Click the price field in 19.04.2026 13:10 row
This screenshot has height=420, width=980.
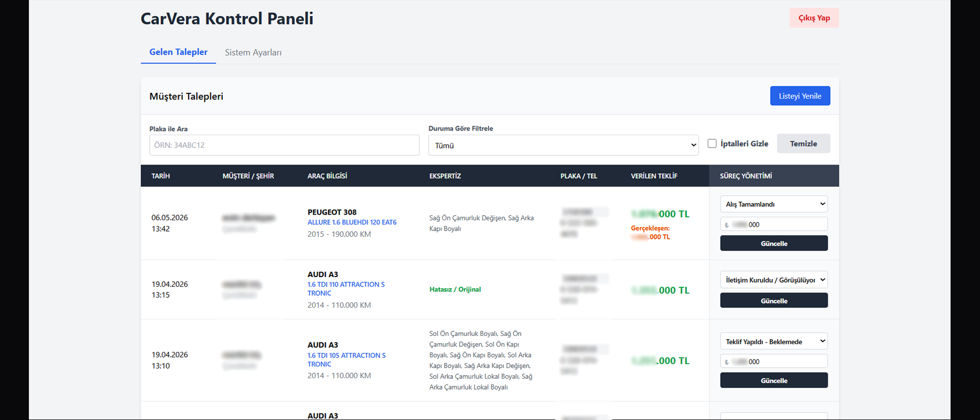point(774,362)
